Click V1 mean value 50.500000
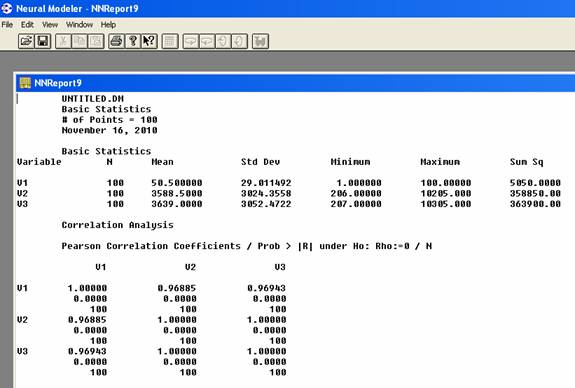The height and width of the screenshot is (388, 575). pos(177,183)
